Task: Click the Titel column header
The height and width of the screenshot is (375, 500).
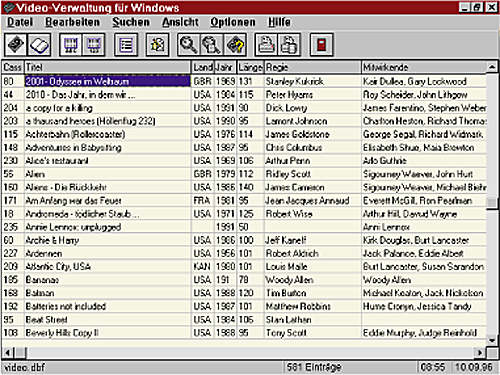Action: [x=108, y=67]
